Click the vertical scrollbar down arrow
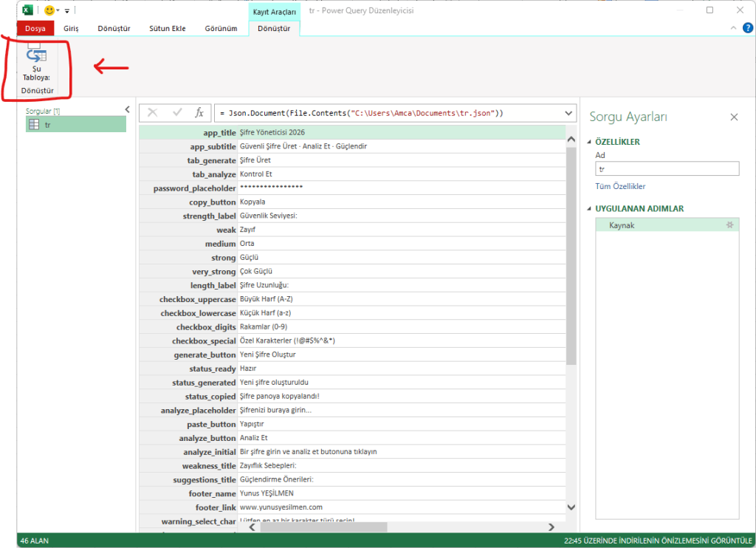Screen dimensions: 756x548 click(571, 507)
